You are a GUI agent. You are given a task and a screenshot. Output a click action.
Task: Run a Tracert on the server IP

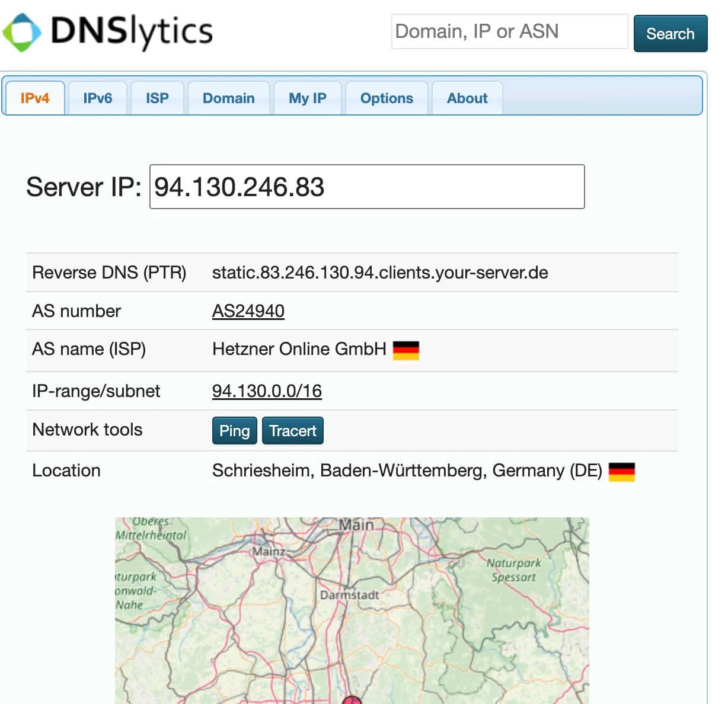(293, 431)
